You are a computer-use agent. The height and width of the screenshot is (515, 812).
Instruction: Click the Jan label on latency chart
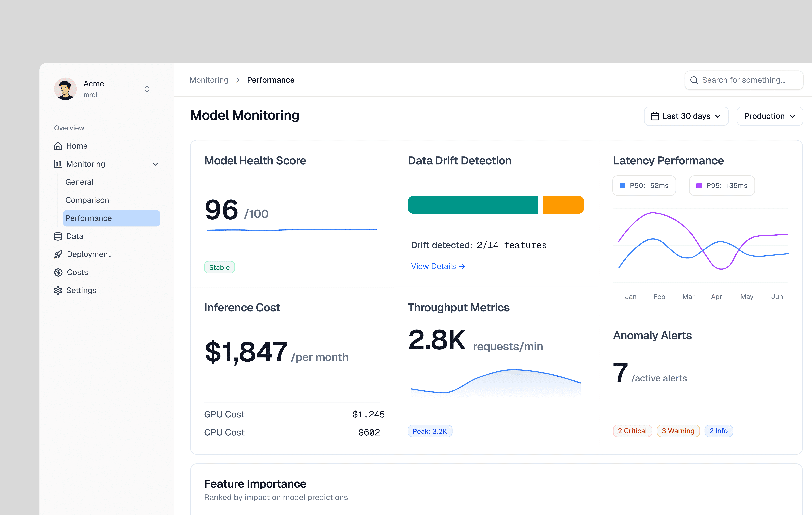point(631,297)
